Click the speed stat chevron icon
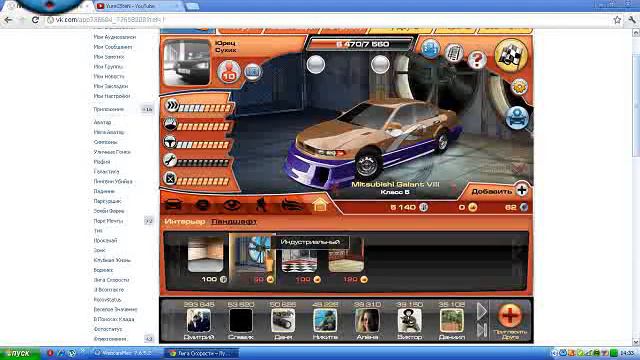Image resolution: width=640 pixels, height=360 pixels. click(x=172, y=106)
